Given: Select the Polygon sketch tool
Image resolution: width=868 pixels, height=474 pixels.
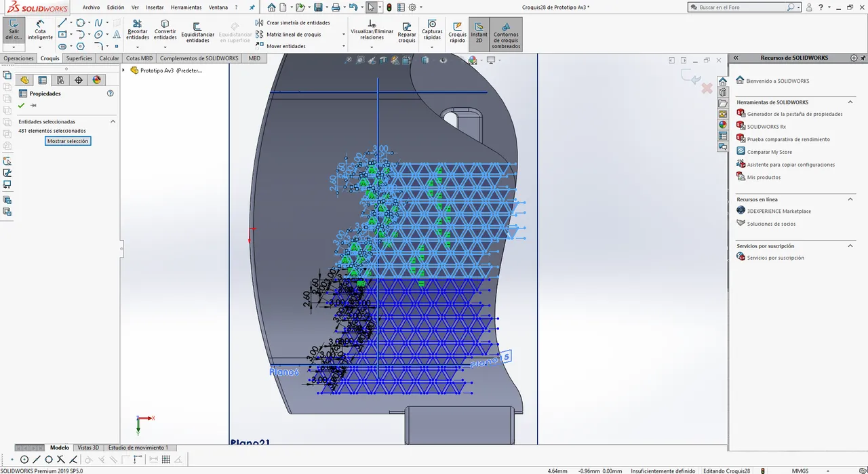Looking at the screenshot, I should click(81, 46).
